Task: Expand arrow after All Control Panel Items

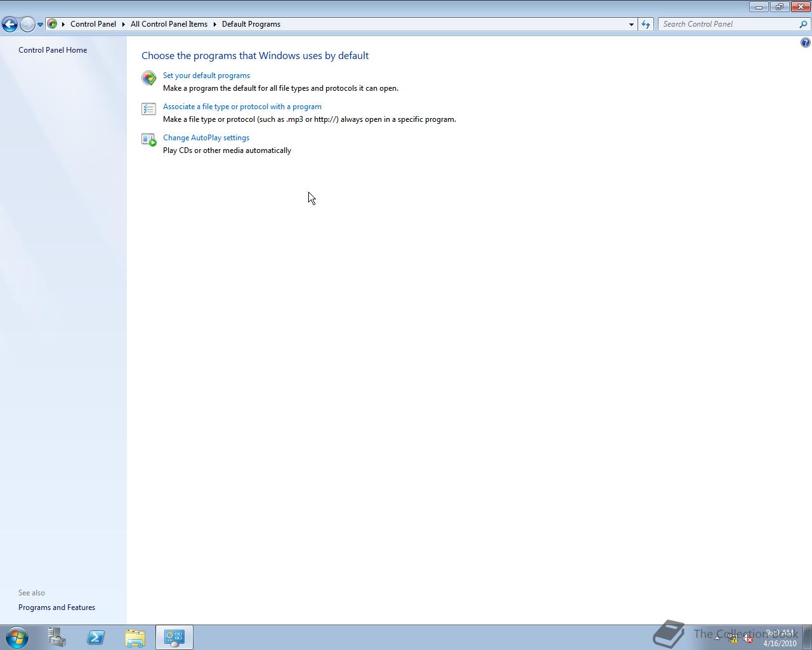Action: (x=215, y=24)
